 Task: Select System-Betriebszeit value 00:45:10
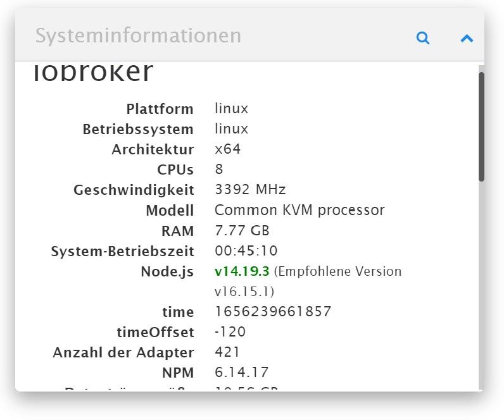[246, 250]
